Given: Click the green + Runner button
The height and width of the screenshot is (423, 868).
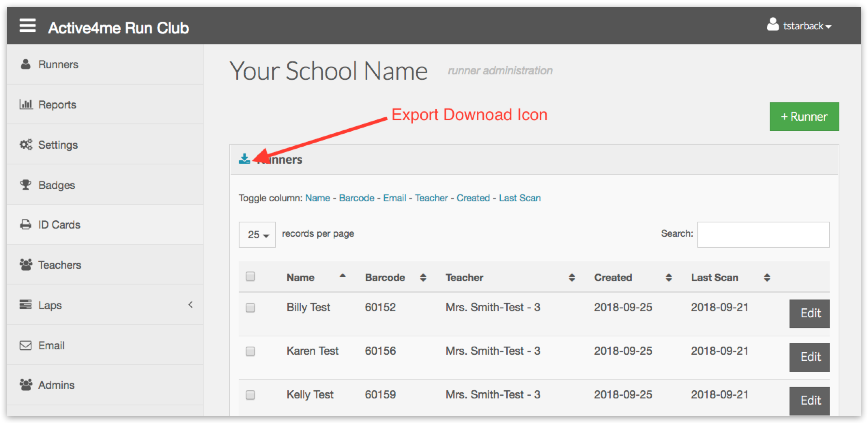Looking at the screenshot, I should point(804,117).
